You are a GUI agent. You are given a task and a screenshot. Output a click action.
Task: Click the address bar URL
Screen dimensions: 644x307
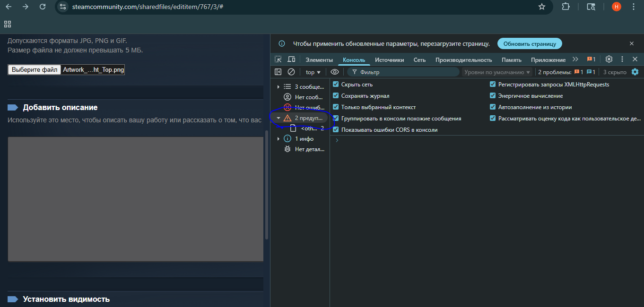148,7
